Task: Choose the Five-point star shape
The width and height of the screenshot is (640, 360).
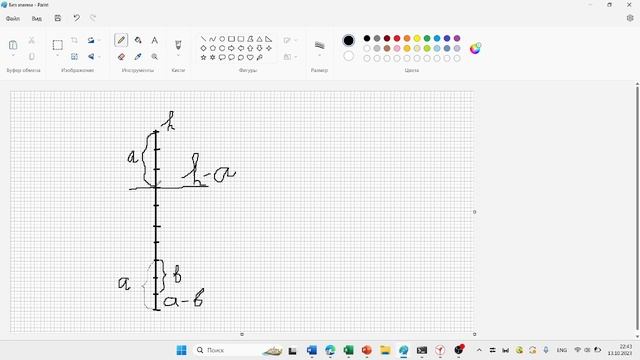Action: (203, 58)
